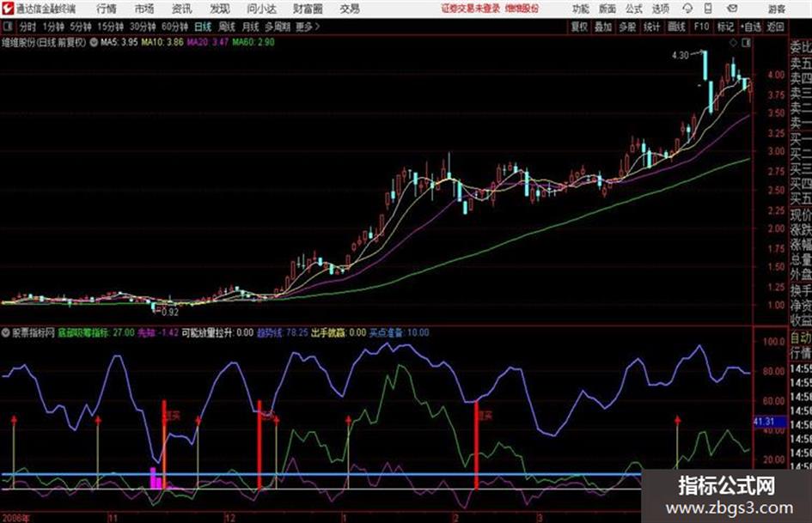Open the 行情 menu
This screenshot has height=523, width=812.
point(107,9)
